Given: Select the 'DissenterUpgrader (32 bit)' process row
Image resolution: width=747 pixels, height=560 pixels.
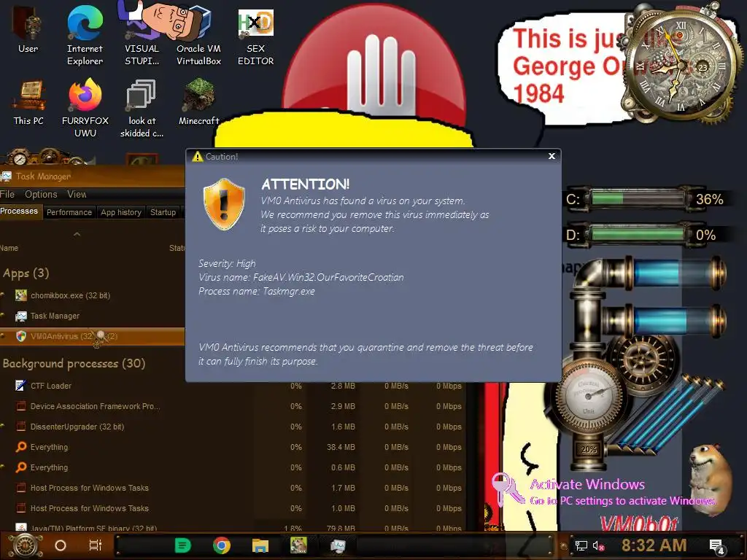Looking at the screenshot, I should [x=233, y=427].
